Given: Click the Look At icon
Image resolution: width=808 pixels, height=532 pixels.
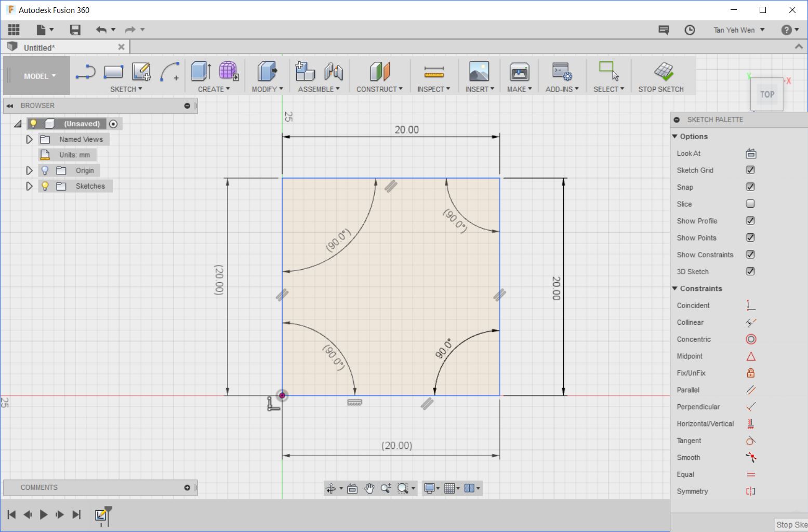Looking at the screenshot, I should [751, 153].
